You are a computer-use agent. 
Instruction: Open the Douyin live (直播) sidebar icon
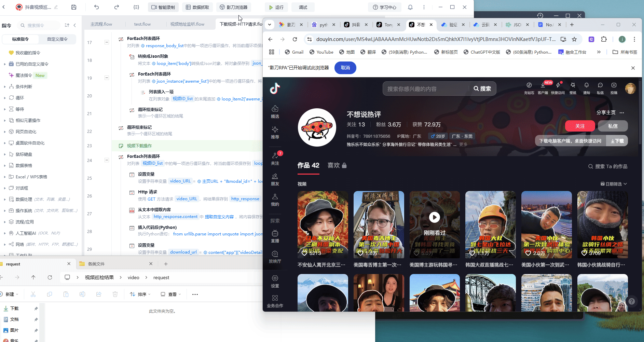pyautogui.click(x=275, y=236)
